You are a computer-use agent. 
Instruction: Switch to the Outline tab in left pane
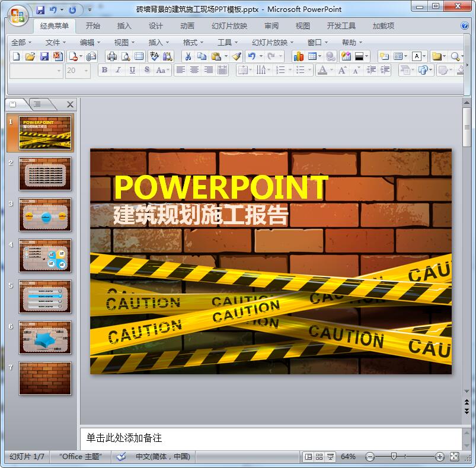(38, 104)
